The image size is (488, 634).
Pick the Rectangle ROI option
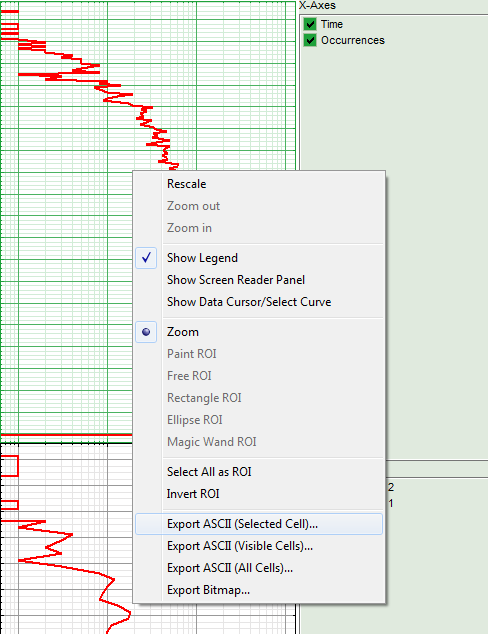click(259, 398)
